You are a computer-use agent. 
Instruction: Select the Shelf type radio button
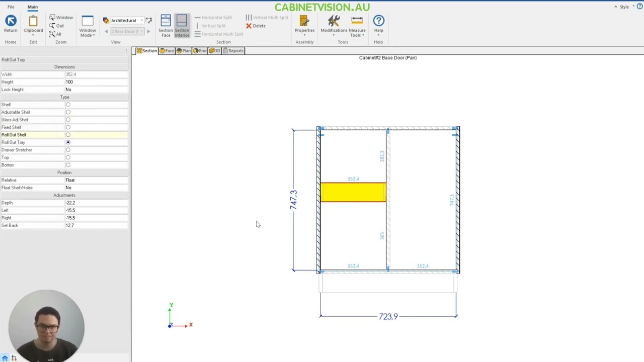click(x=68, y=105)
